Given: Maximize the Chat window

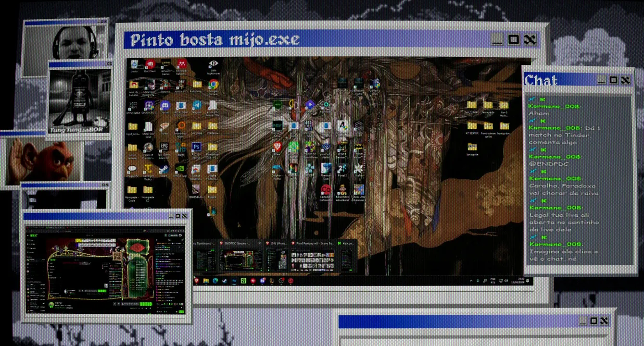Looking at the screenshot, I should click(x=613, y=80).
